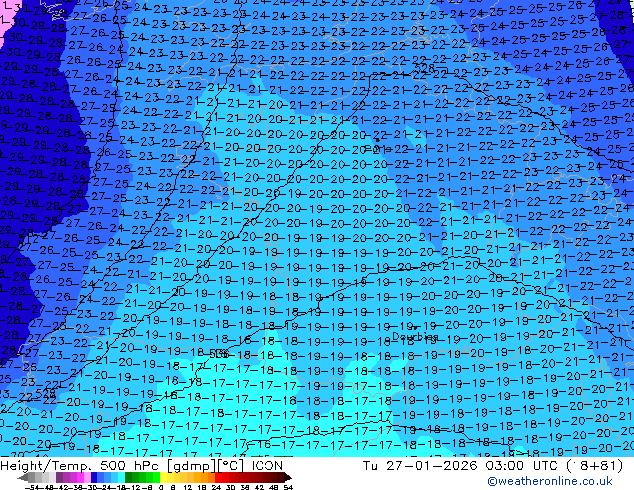The width and height of the screenshot is (634, 490).
Task: Pick the dark green swatch in legend
Action: (x=128, y=478)
